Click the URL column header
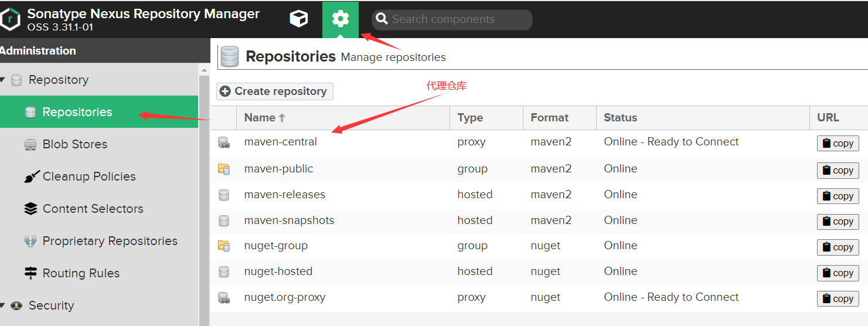The width and height of the screenshot is (868, 326). tap(839, 118)
